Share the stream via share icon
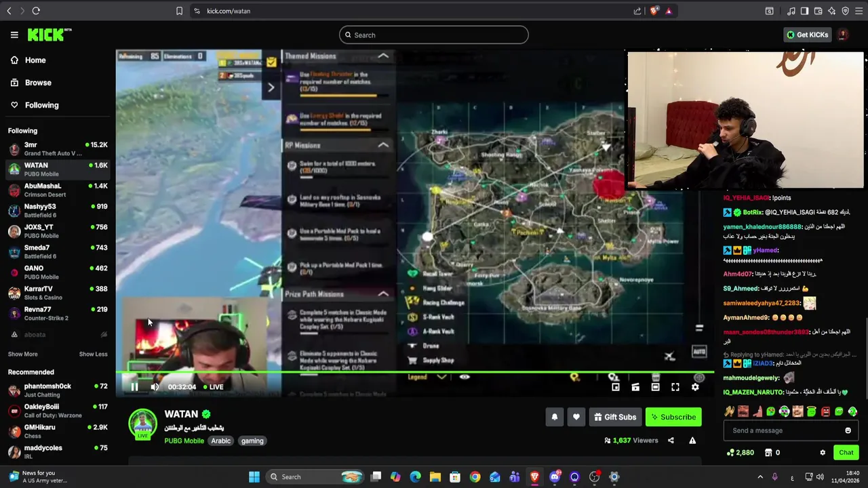 (671, 441)
